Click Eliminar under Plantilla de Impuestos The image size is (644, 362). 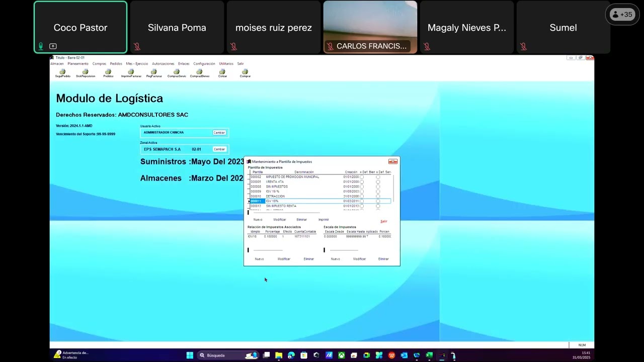[302, 220]
